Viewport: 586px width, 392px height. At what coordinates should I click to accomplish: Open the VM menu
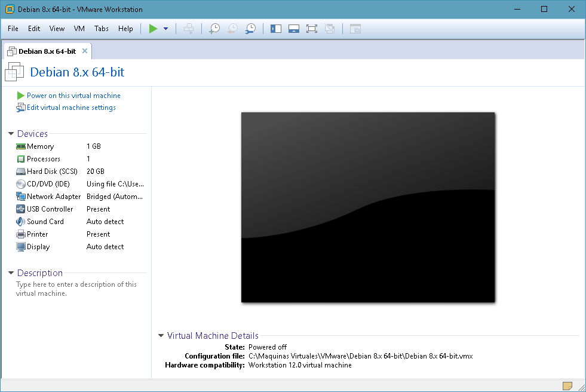79,29
